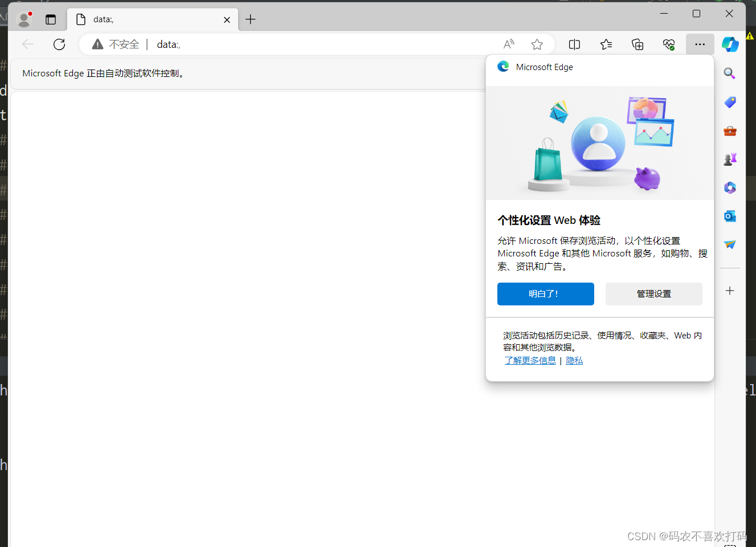Open Copilot from the toolbar
The height and width of the screenshot is (547, 756).
point(730,44)
